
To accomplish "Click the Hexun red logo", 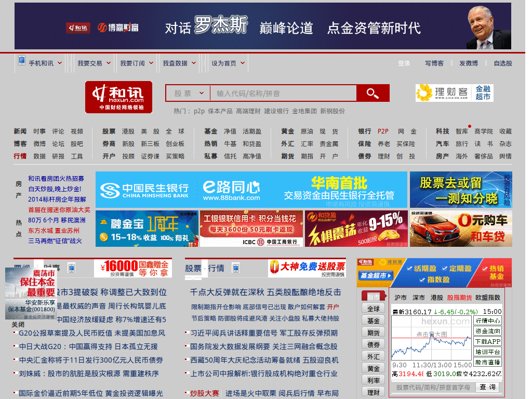I will pos(118,97).
